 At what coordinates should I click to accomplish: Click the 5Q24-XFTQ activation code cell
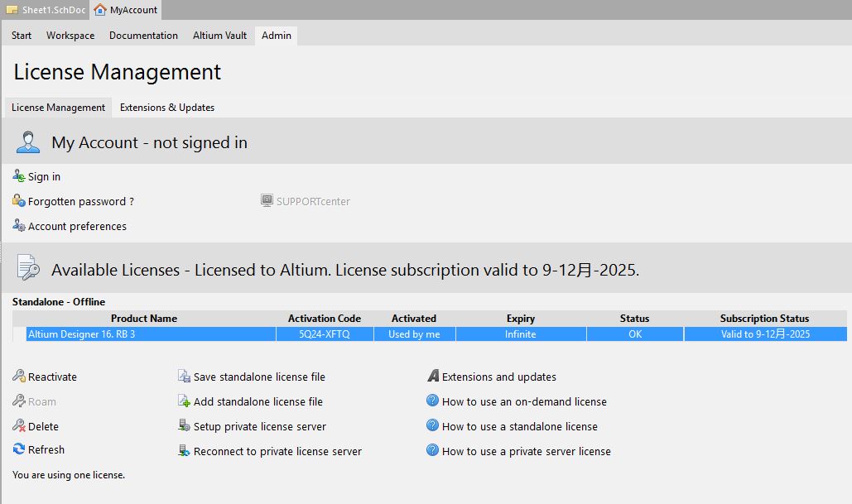pos(325,334)
